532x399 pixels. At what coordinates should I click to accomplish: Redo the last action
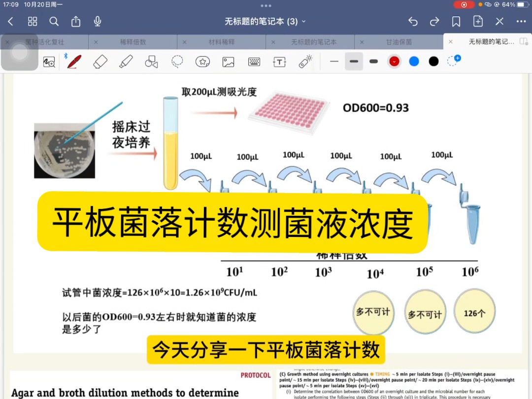(434, 22)
